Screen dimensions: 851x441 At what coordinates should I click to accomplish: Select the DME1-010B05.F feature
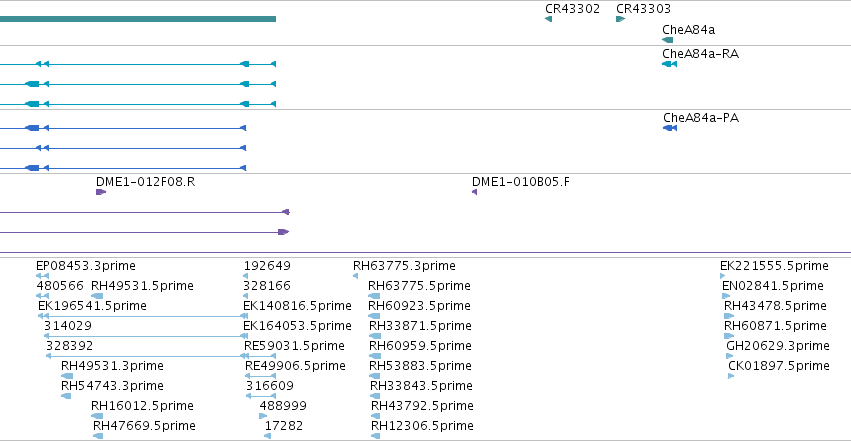tap(474, 192)
